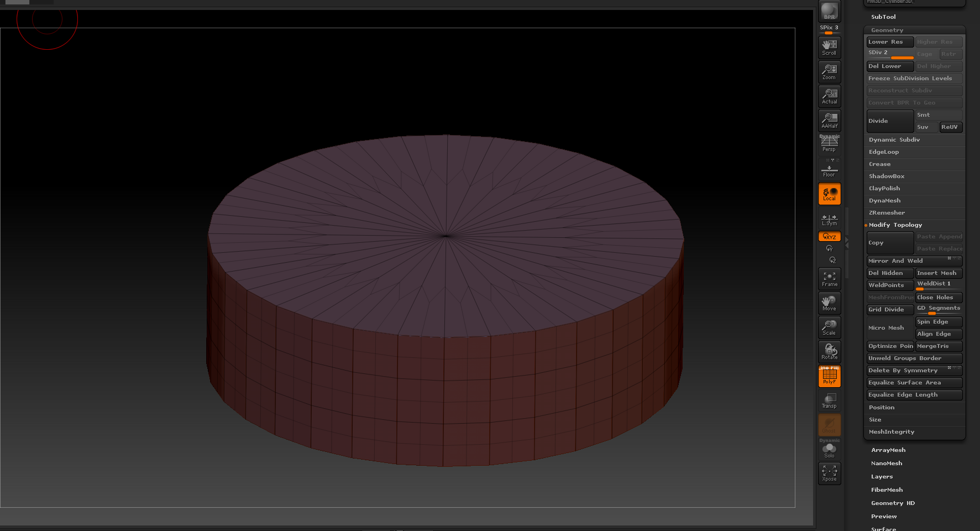The height and width of the screenshot is (531, 980).
Task: Toggle L.Sym local symmetry
Action: click(829, 220)
